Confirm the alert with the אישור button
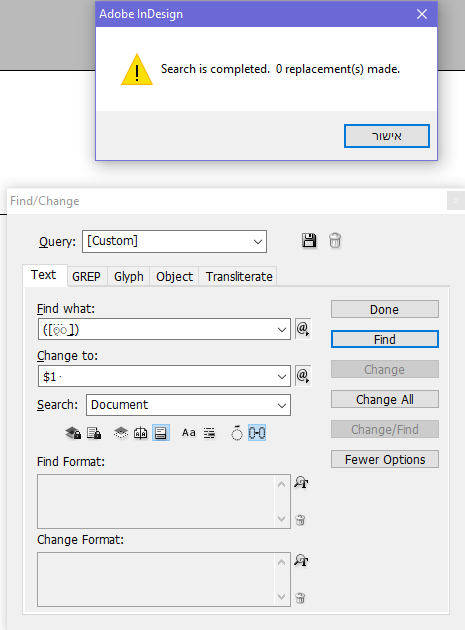The width and height of the screenshot is (465, 630). click(387, 136)
